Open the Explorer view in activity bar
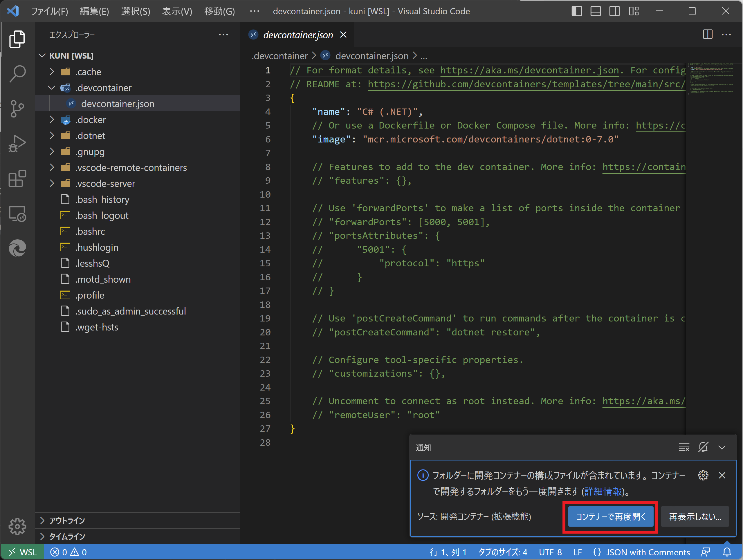This screenshot has width=743, height=560. tap(17, 39)
